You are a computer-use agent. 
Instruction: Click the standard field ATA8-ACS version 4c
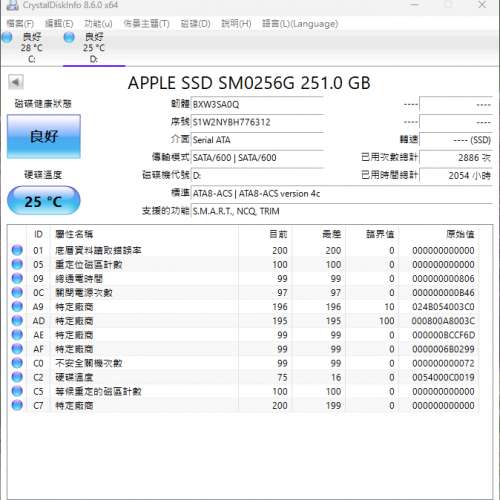point(342,193)
